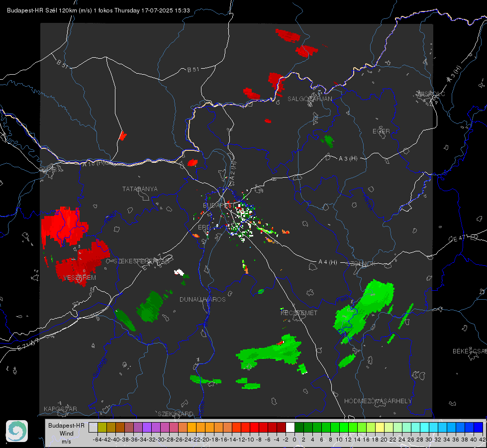Click the small white echo near Szekesfehervar

click(179, 272)
